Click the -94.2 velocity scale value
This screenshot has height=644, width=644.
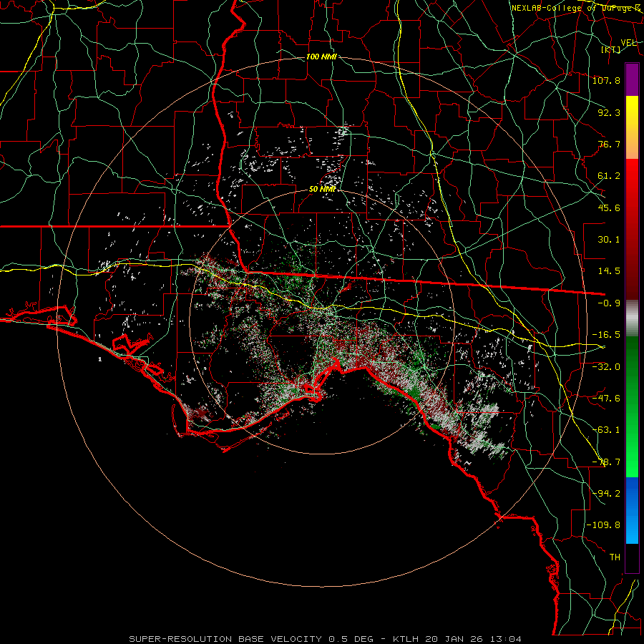click(x=606, y=493)
